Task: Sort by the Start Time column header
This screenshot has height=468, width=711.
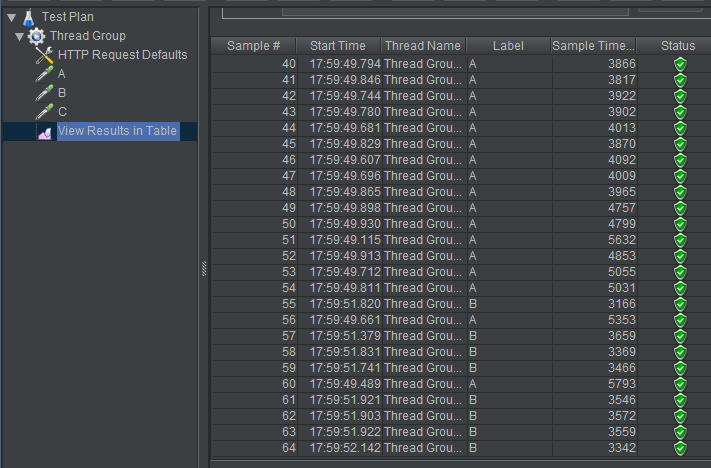Action: click(x=338, y=46)
